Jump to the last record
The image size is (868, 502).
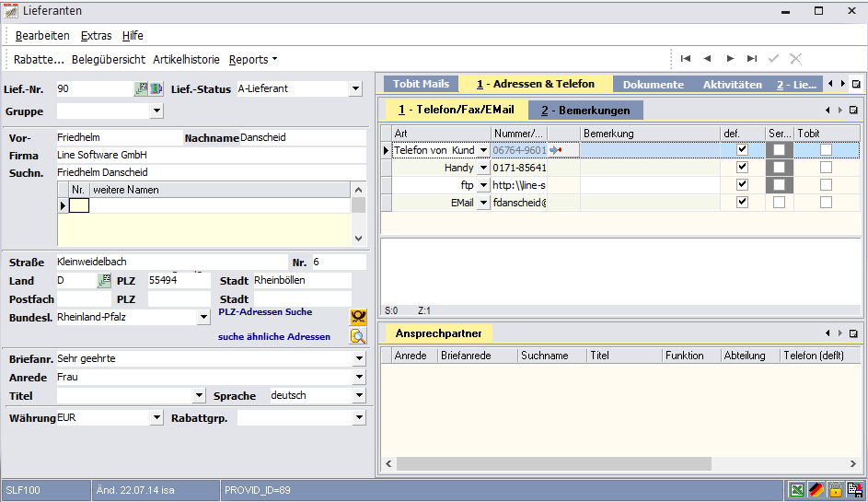(752, 59)
